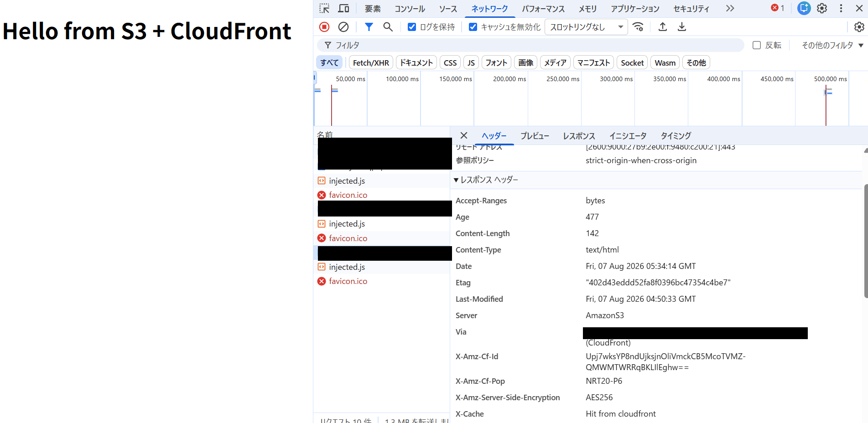Click the Content-Type value text/html
Screen dimensions: 868x423
click(x=602, y=250)
